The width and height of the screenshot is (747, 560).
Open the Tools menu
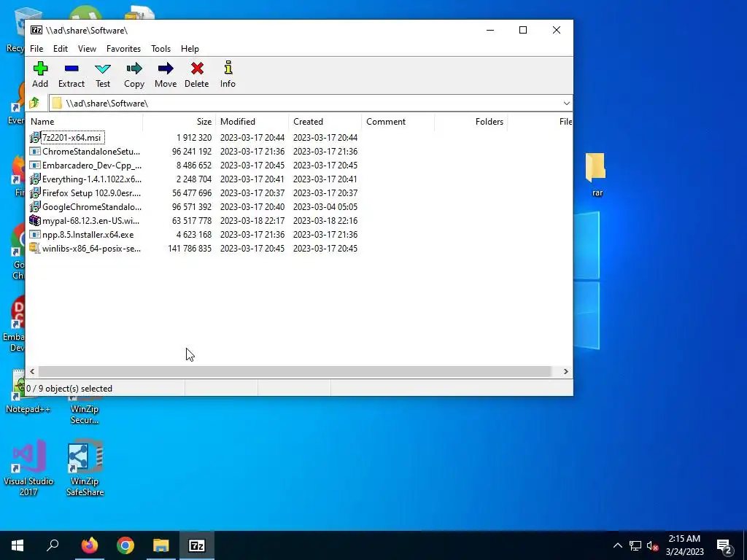coord(160,49)
